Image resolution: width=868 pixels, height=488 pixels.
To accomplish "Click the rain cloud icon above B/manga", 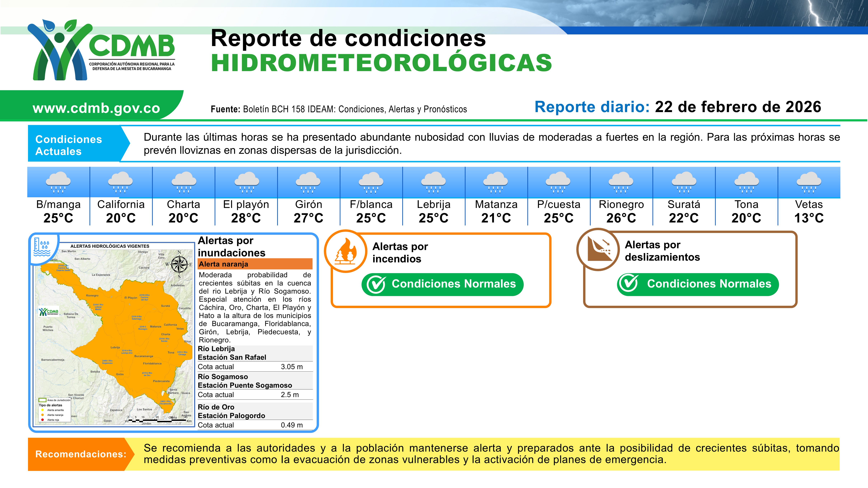I will pos(58,183).
